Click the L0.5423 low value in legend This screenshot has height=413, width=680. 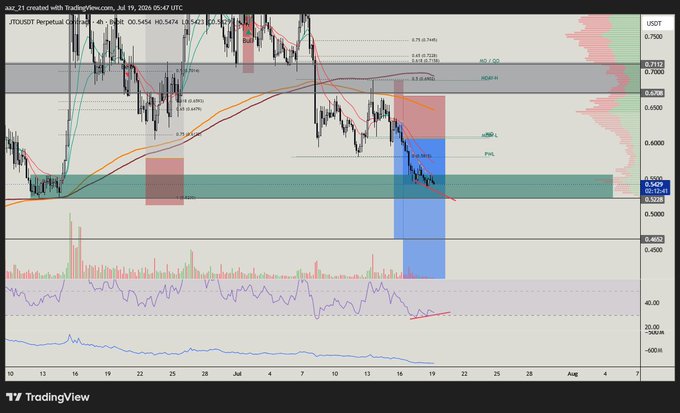pos(193,22)
